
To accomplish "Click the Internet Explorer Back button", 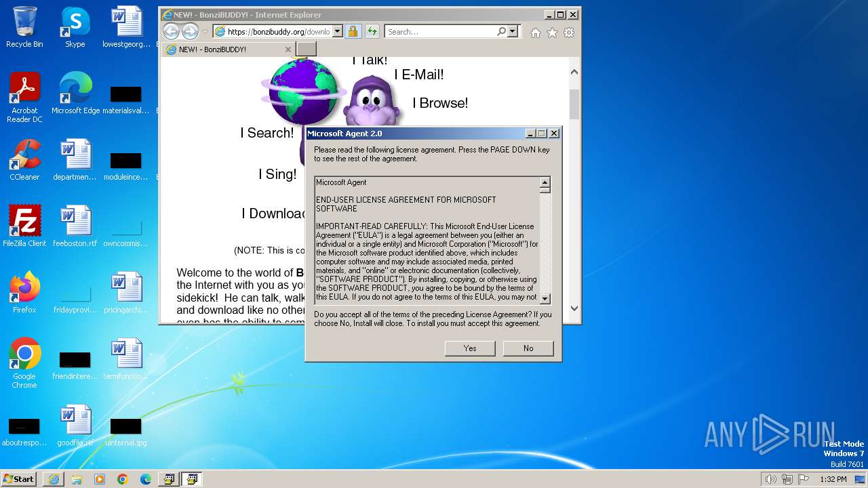I will pos(171,31).
